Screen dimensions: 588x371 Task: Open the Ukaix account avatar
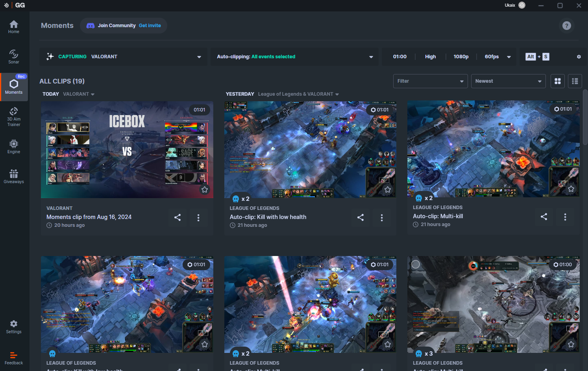522,5
